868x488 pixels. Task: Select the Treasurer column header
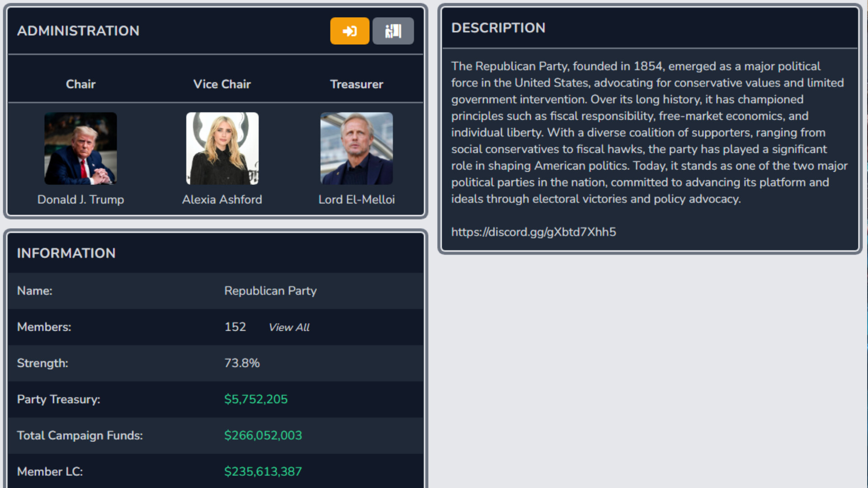point(356,84)
